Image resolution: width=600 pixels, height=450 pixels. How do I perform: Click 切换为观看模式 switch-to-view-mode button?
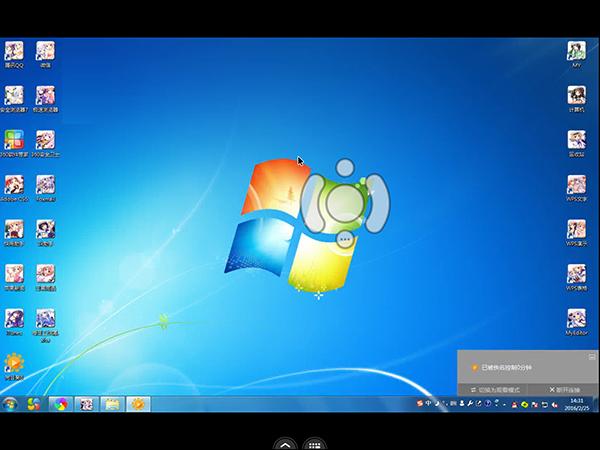click(x=495, y=390)
